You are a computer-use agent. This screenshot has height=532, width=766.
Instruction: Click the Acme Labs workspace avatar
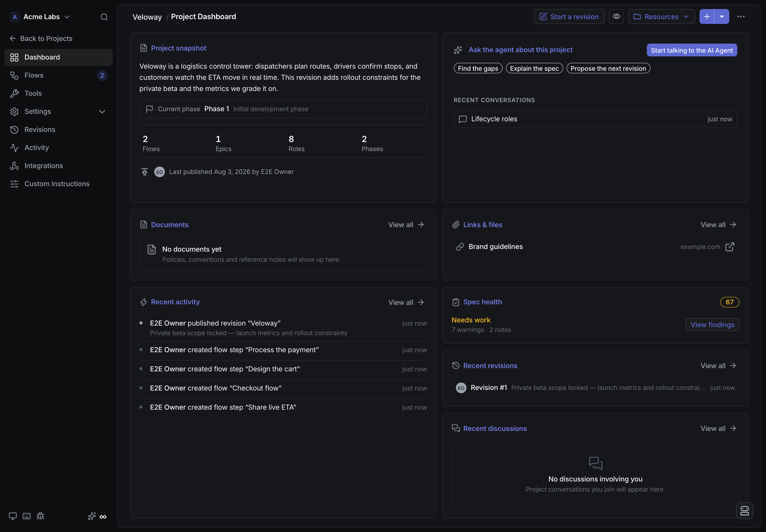pyautogui.click(x=15, y=17)
